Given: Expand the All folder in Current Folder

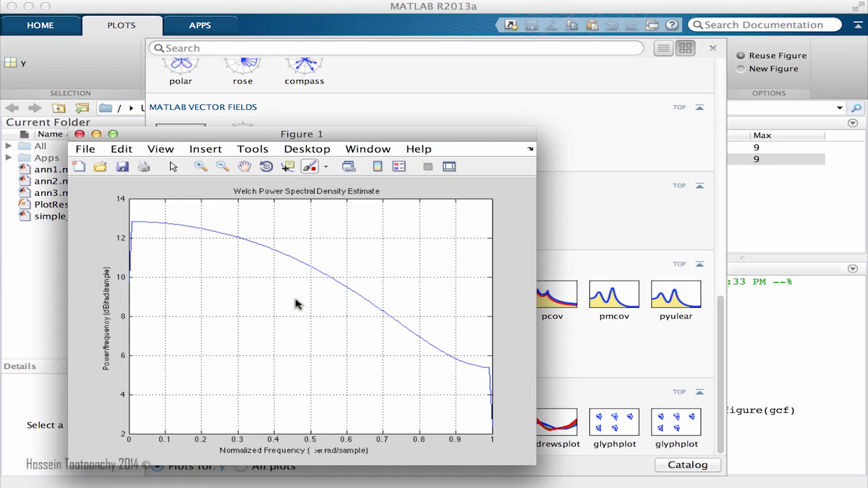Looking at the screenshot, I should coord(9,146).
